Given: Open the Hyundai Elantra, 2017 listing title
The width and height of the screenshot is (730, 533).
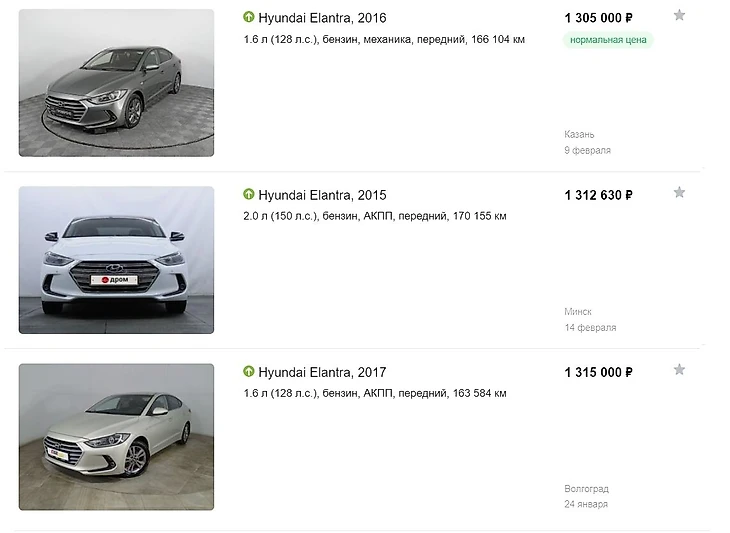Looking at the screenshot, I should tap(322, 372).
